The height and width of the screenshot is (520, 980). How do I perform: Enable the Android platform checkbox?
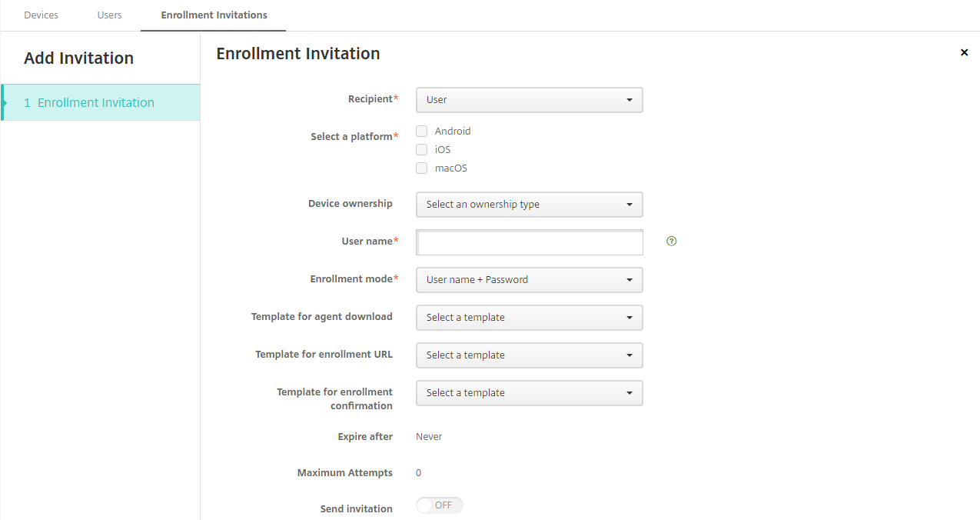click(421, 132)
